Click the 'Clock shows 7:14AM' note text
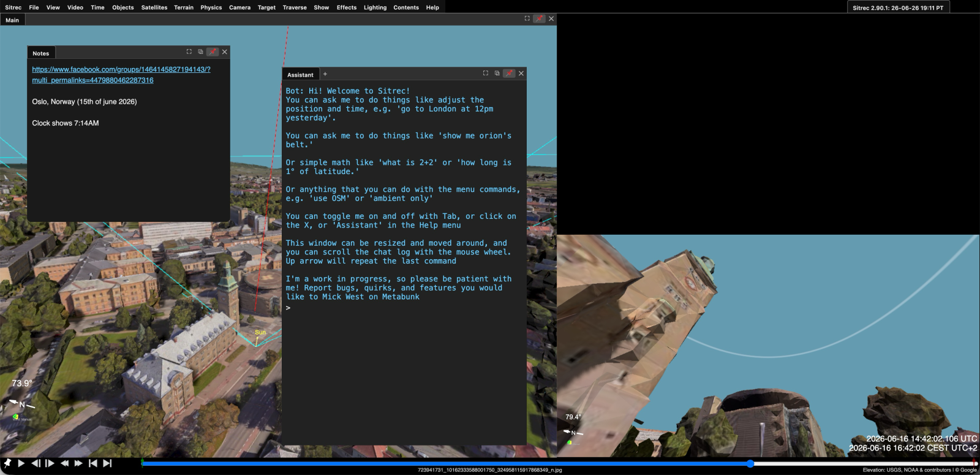 point(66,123)
